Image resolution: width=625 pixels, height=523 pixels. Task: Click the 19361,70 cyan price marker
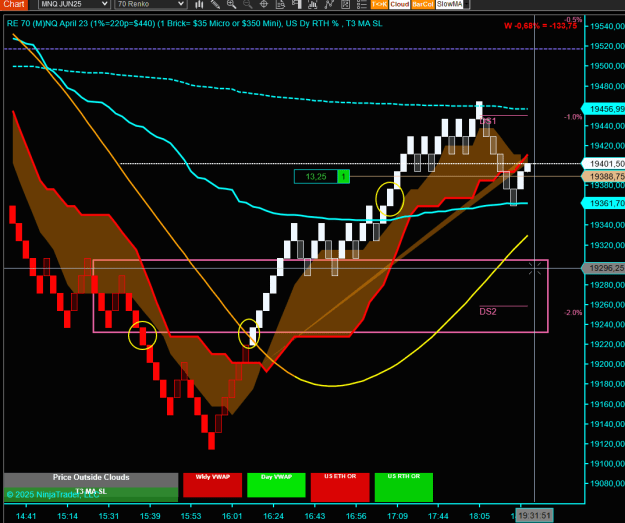point(603,203)
